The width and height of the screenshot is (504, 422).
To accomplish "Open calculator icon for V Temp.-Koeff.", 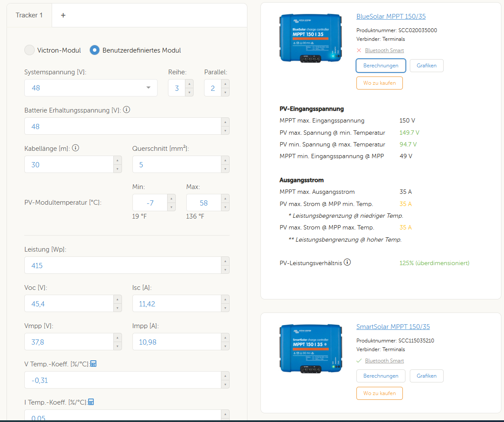I will click(93, 364).
